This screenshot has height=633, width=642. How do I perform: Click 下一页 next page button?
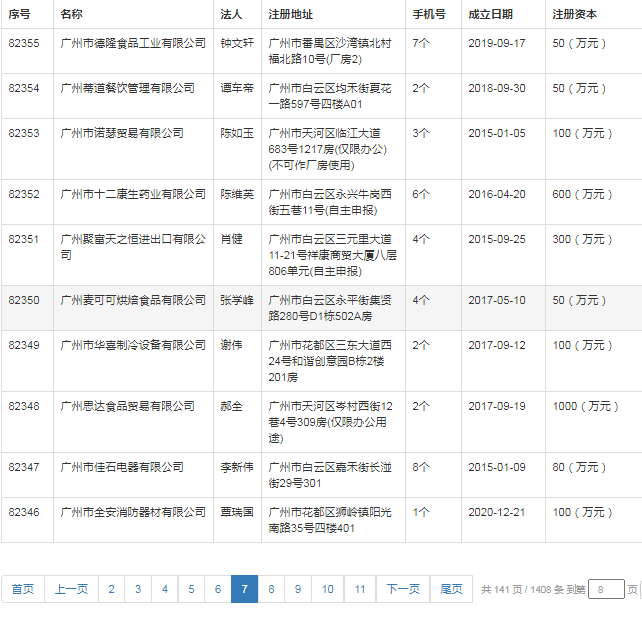403,589
